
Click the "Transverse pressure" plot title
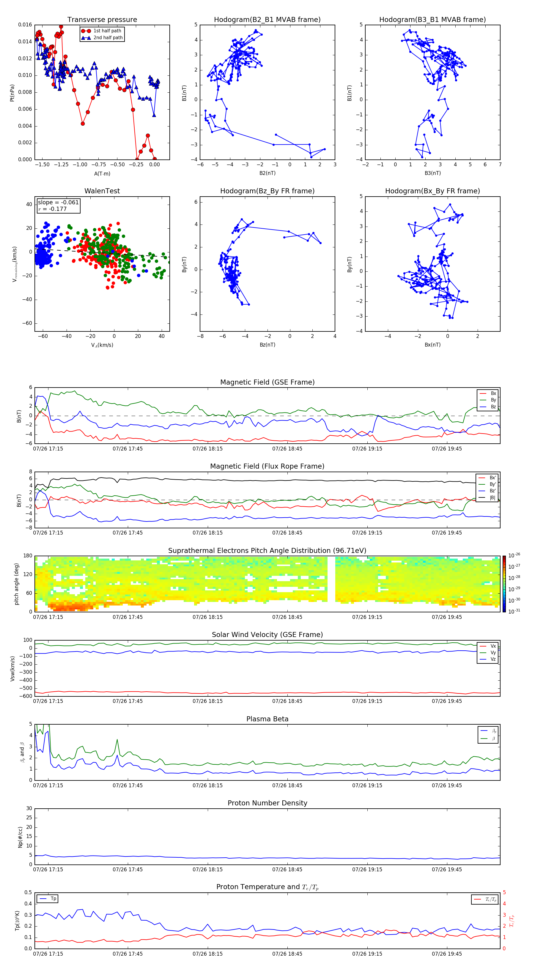click(102, 20)
